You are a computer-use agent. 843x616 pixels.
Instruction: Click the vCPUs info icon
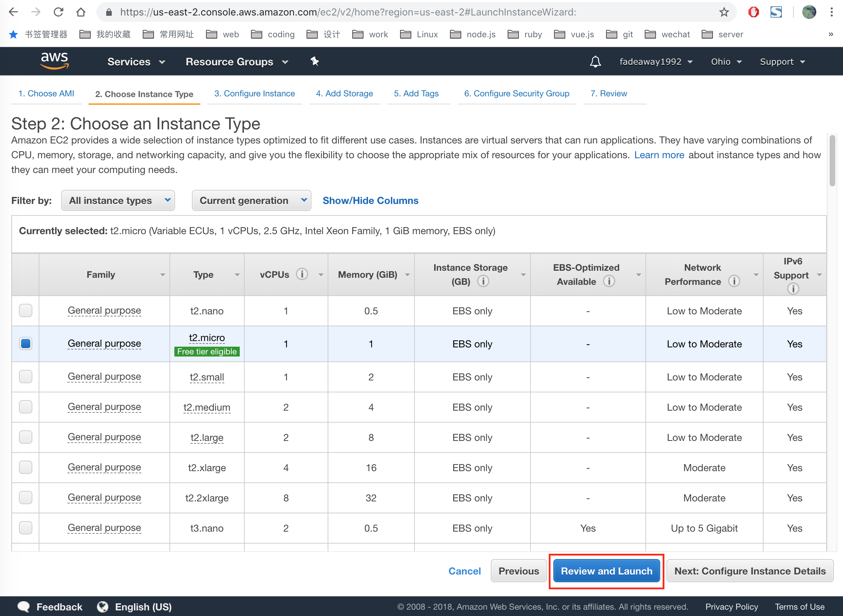[x=302, y=274]
